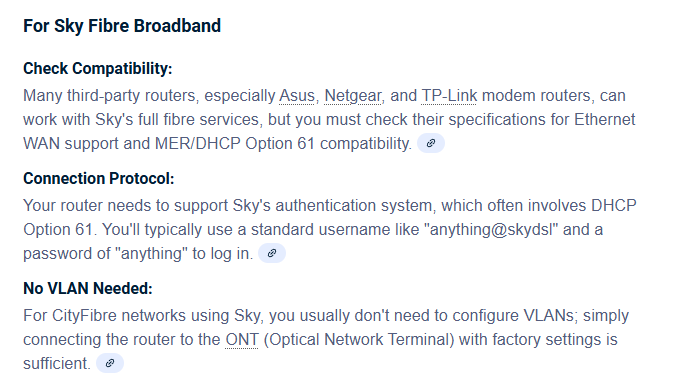Click the "Connection Protocol:" subheading
Image resolution: width=687 pixels, height=387 pixels.
click(x=99, y=179)
